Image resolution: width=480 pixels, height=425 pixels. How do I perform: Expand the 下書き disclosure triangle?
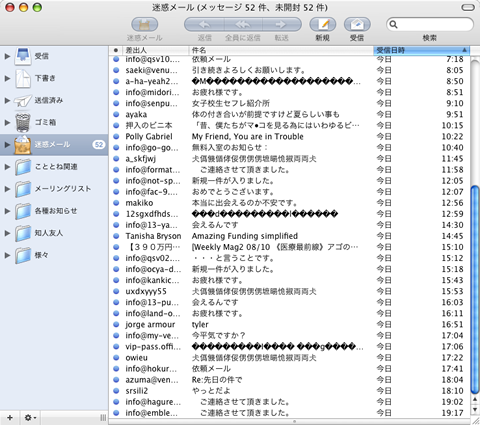pyautogui.click(x=7, y=78)
